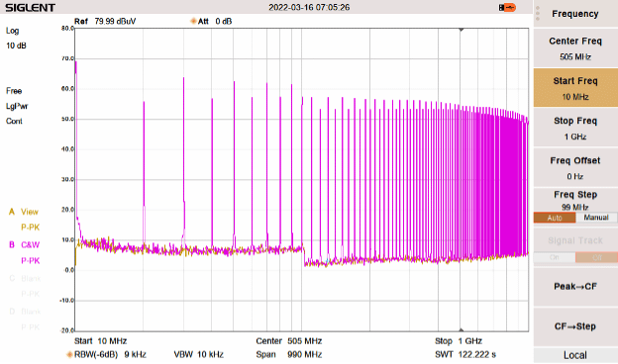
Task: Click the USB storage status icon
Action: [507, 8]
